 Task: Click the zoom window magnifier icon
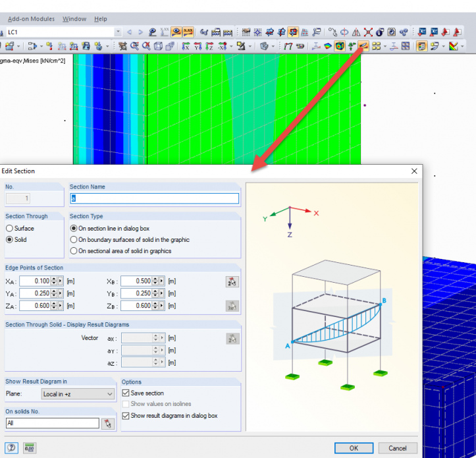pos(134,46)
